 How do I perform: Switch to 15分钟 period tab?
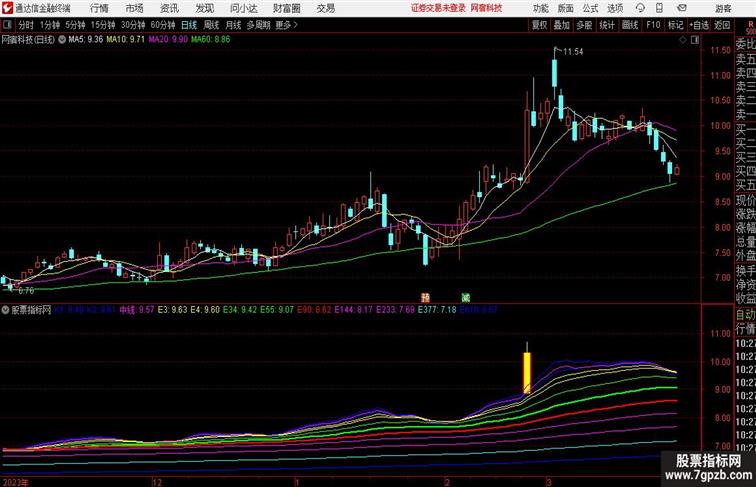coord(103,25)
